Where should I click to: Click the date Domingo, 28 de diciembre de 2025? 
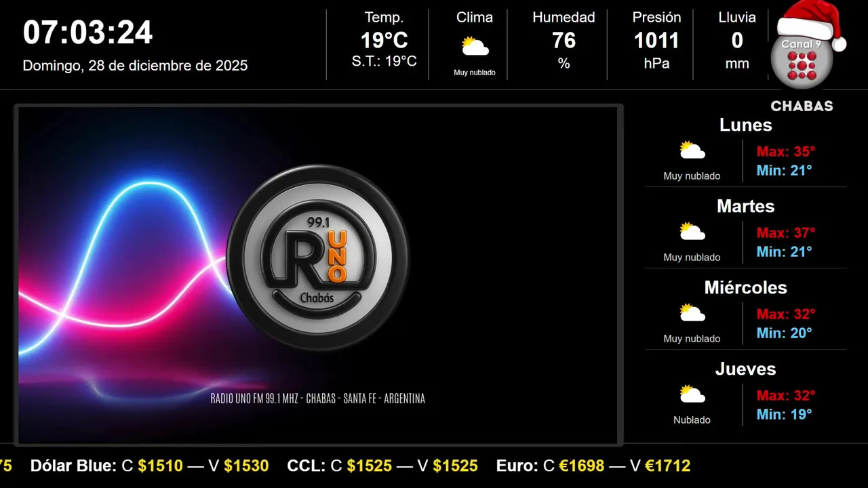[x=136, y=66]
